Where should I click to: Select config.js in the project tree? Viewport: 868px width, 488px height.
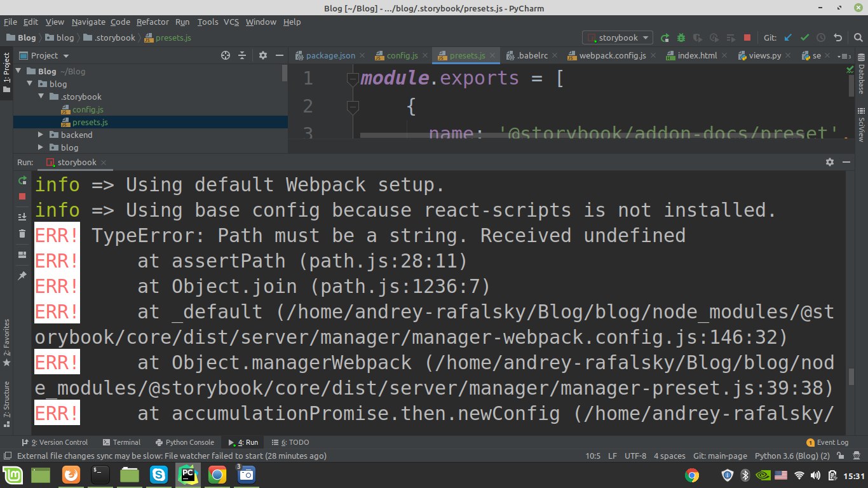(88, 109)
